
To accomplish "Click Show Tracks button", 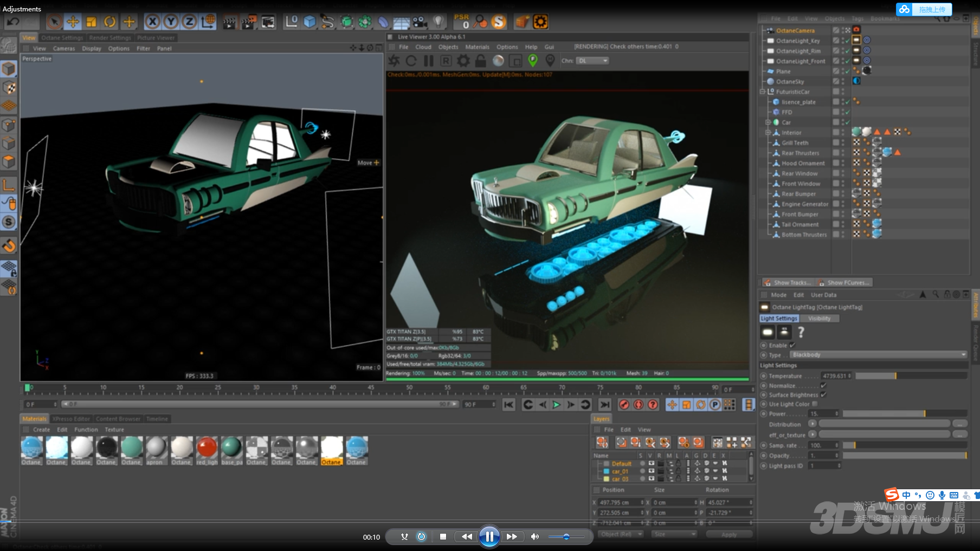I will coord(787,282).
